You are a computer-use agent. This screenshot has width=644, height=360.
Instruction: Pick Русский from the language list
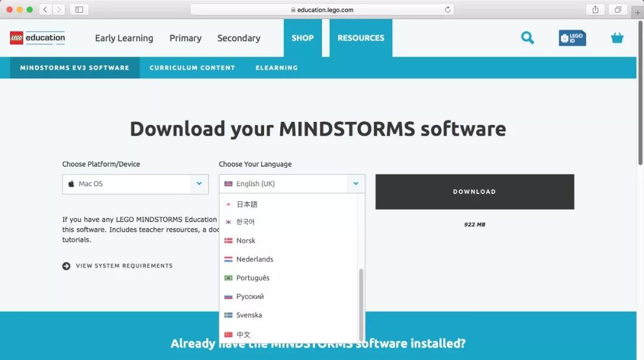coord(289,296)
